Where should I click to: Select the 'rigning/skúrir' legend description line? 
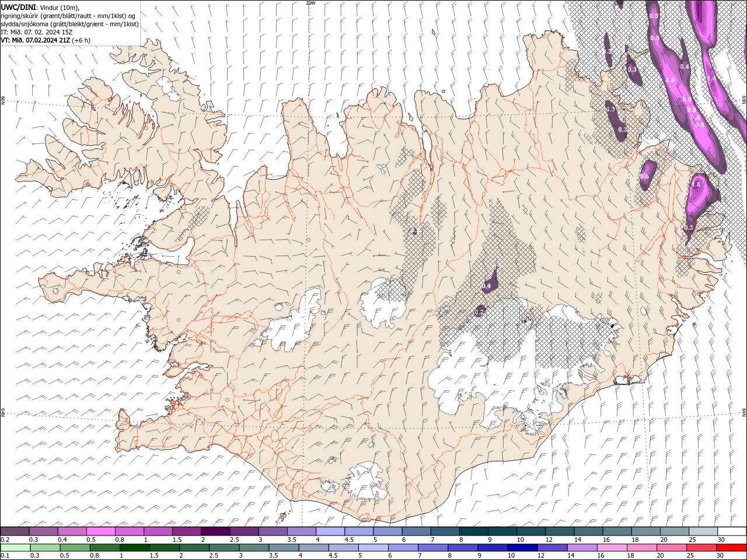pos(69,16)
